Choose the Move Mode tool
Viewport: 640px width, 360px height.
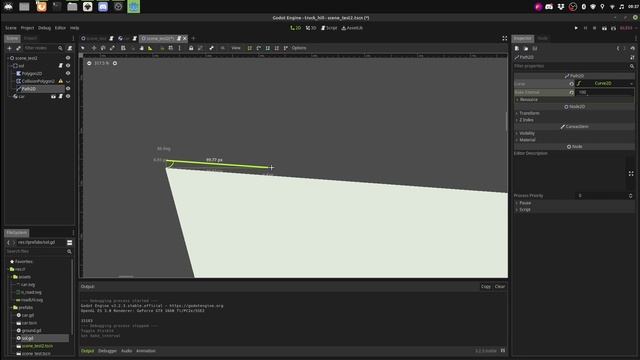[94, 48]
